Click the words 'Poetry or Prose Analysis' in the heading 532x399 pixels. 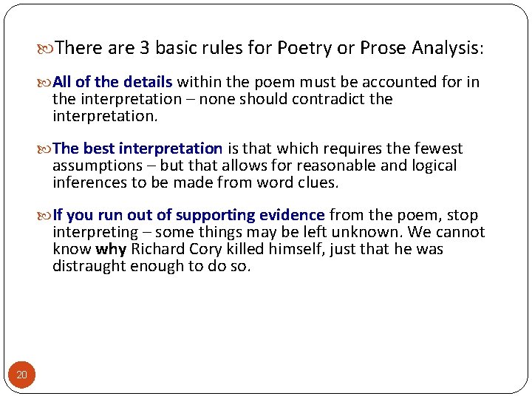(x=379, y=49)
